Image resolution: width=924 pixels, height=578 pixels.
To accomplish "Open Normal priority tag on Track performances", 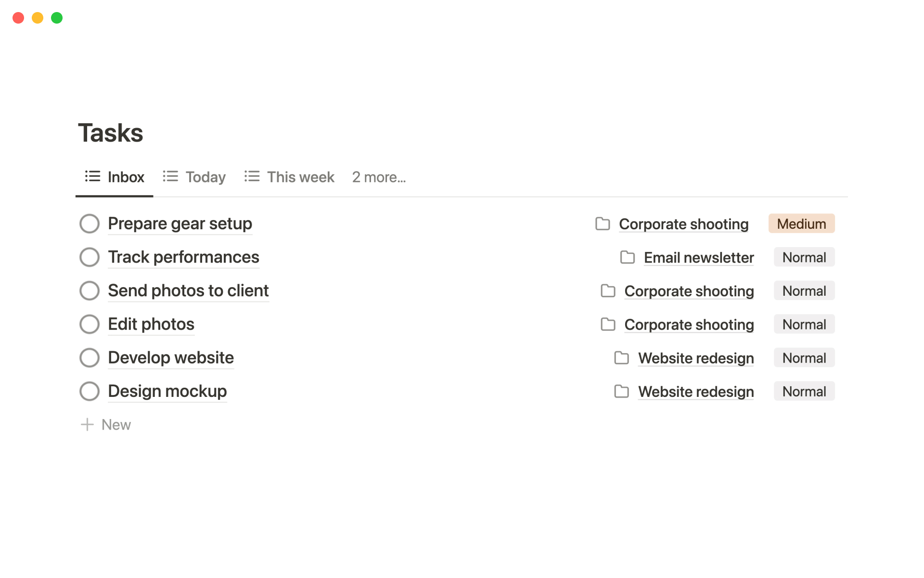I will click(804, 257).
